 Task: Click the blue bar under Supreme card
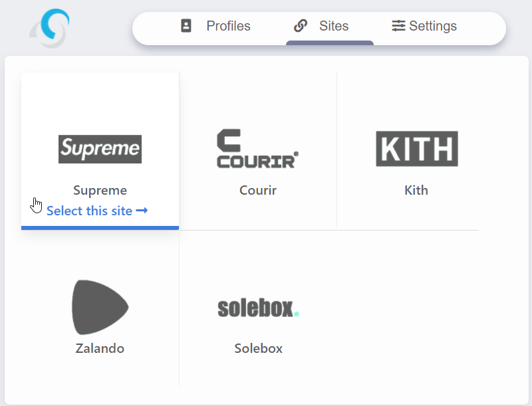tap(100, 228)
